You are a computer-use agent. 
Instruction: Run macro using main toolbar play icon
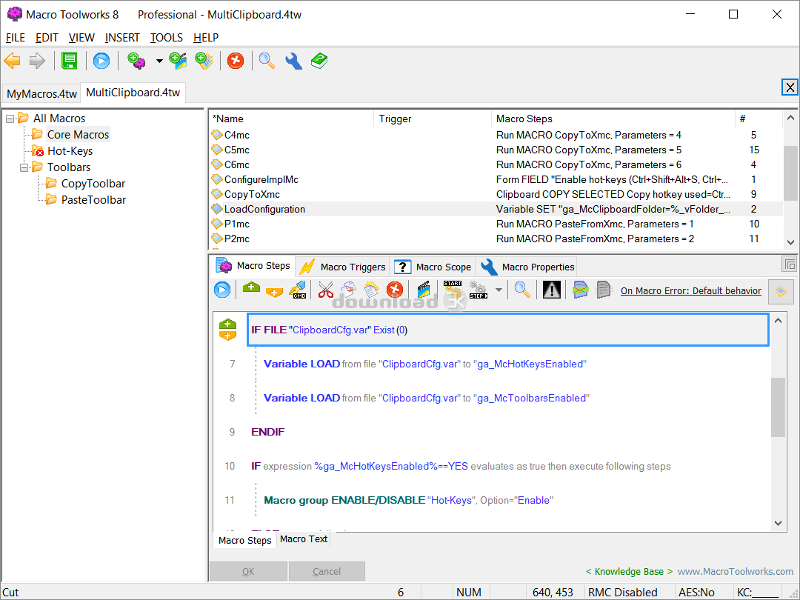click(x=101, y=61)
